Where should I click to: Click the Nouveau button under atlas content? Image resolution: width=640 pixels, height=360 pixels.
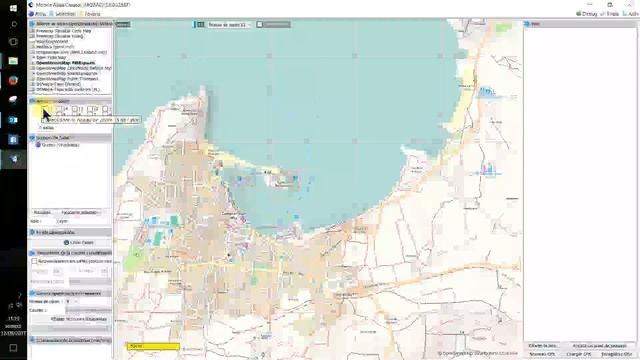point(42,213)
